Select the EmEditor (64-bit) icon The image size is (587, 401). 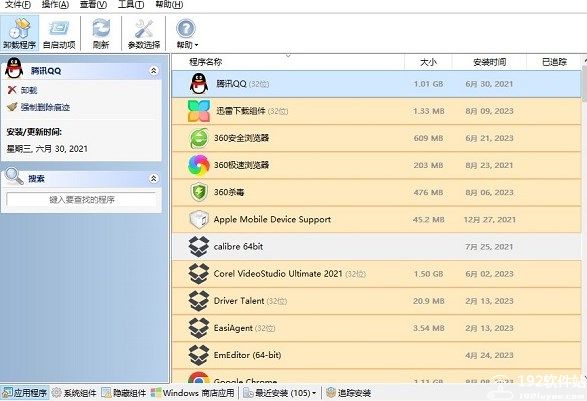(x=199, y=355)
